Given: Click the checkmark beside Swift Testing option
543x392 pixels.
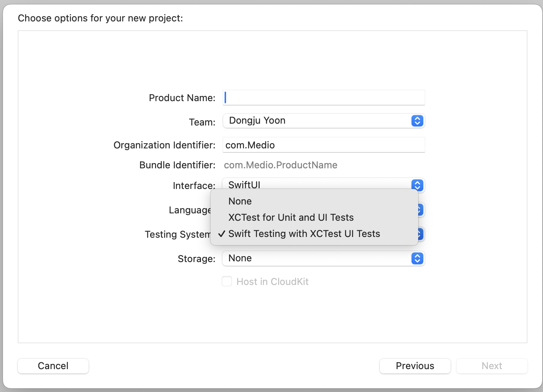Looking at the screenshot, I should 222,234.
